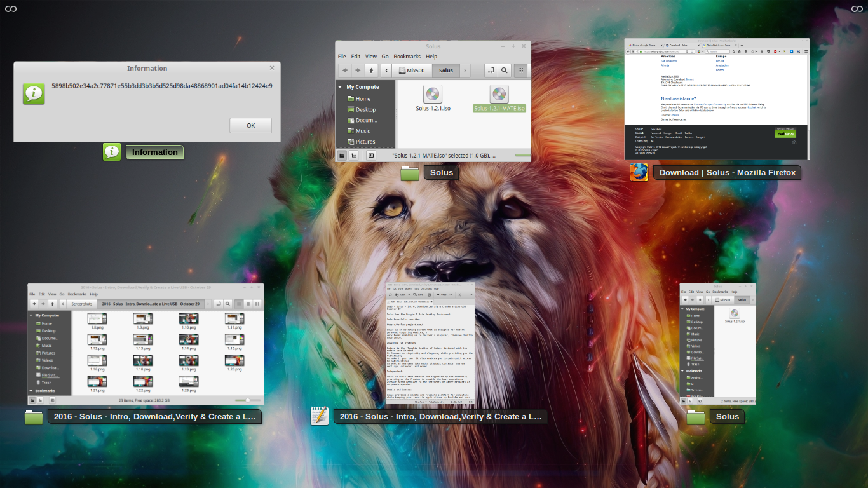Click the Solus path button in two-ISO window
868x488 pixels.
446,70
